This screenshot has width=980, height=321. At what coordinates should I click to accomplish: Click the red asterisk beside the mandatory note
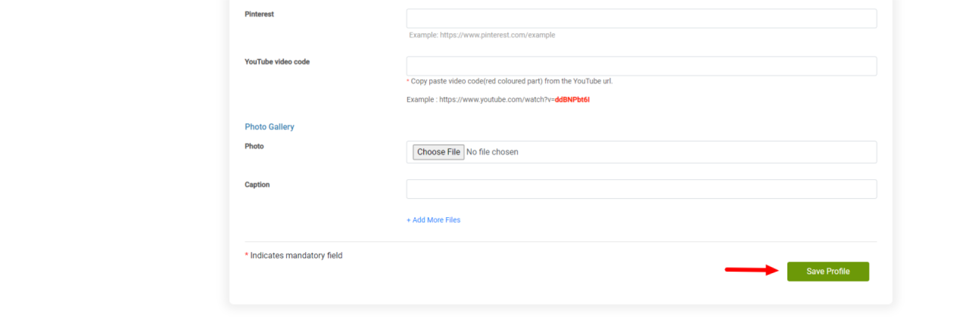tap(247, 255)
